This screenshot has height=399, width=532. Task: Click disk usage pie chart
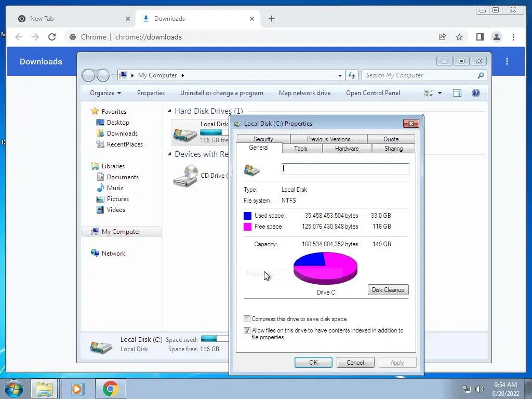(325, 268)
